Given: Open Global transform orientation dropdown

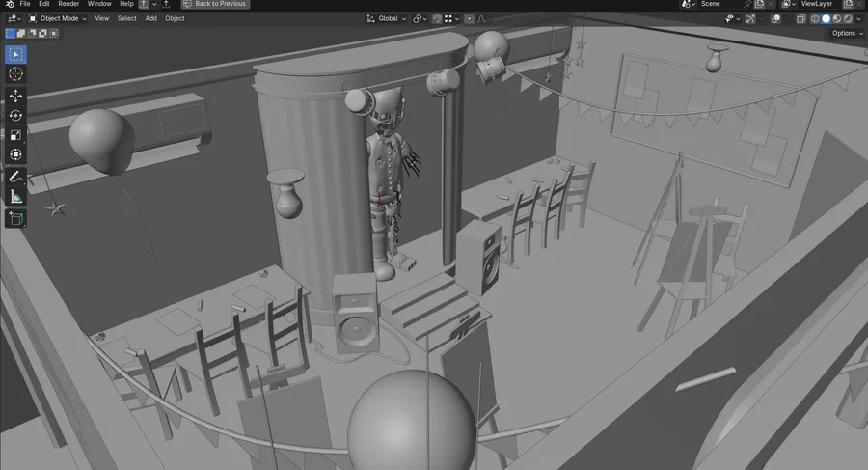Looking at the screenshot, I should 387,19.
